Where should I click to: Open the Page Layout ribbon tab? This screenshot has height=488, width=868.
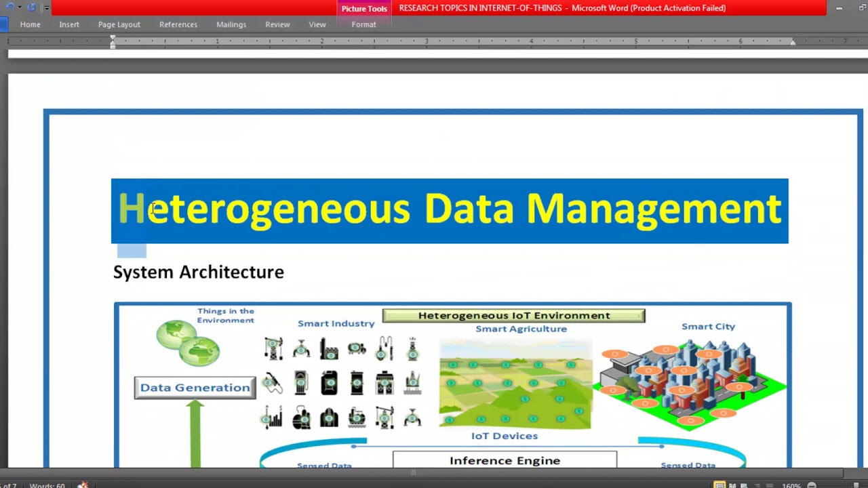[x=119, y=24]
